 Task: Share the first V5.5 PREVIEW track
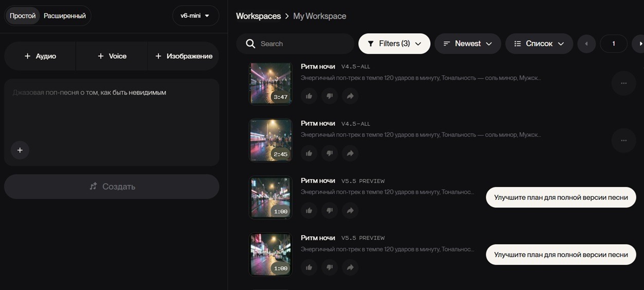350,210
